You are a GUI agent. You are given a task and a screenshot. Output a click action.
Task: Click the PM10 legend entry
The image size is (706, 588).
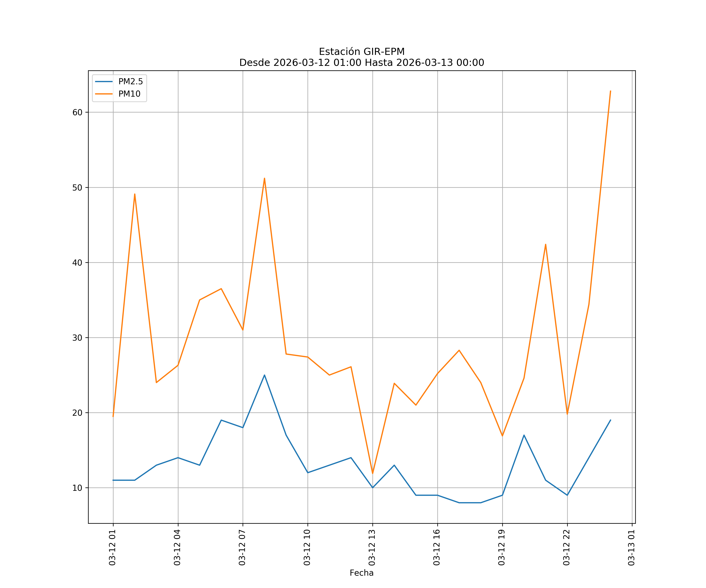tap(129, 94)
